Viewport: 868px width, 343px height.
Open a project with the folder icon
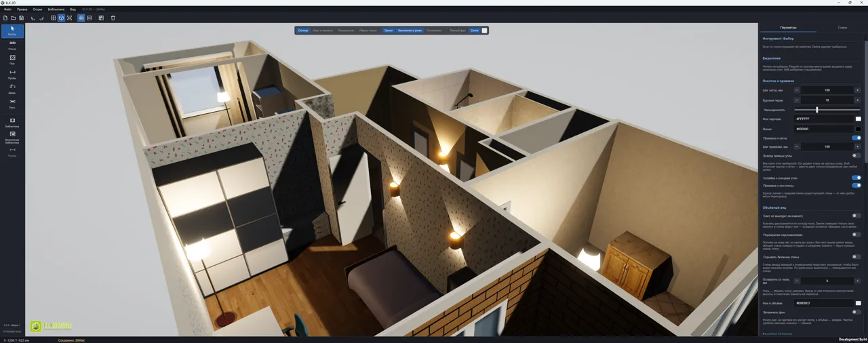tap(14, 18)
